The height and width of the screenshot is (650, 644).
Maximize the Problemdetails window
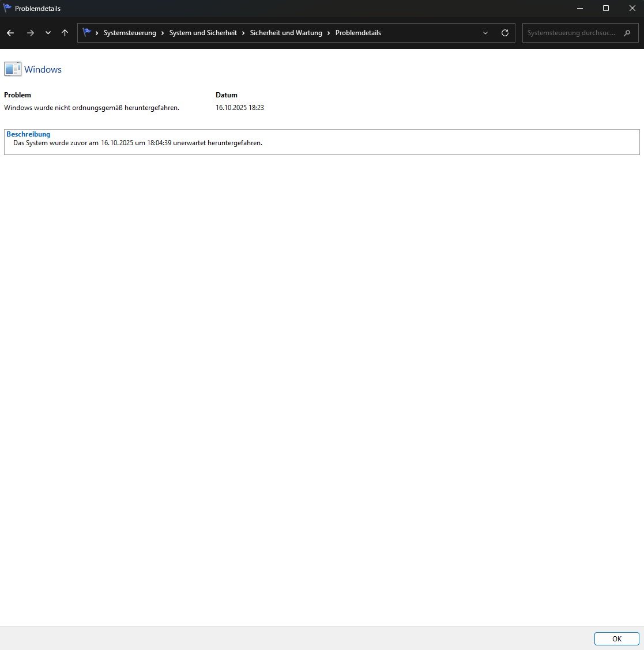[606, 8]
